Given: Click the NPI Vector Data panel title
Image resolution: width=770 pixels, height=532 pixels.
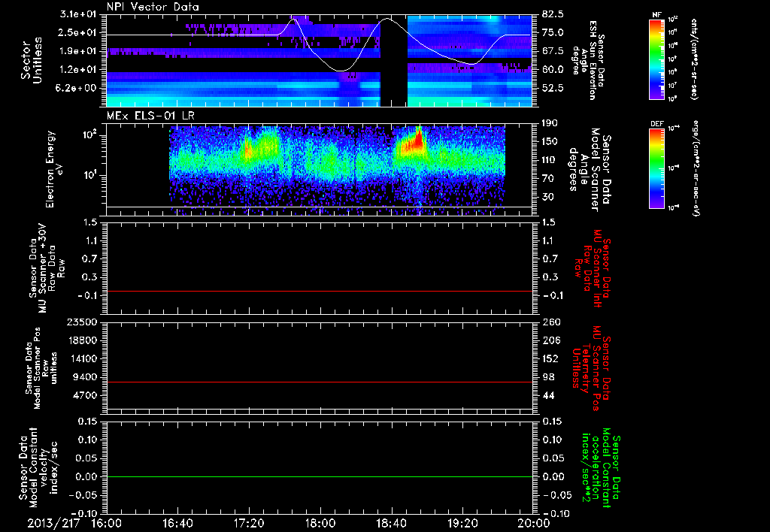Looking at the screenshot, I should tap(153, 7).
